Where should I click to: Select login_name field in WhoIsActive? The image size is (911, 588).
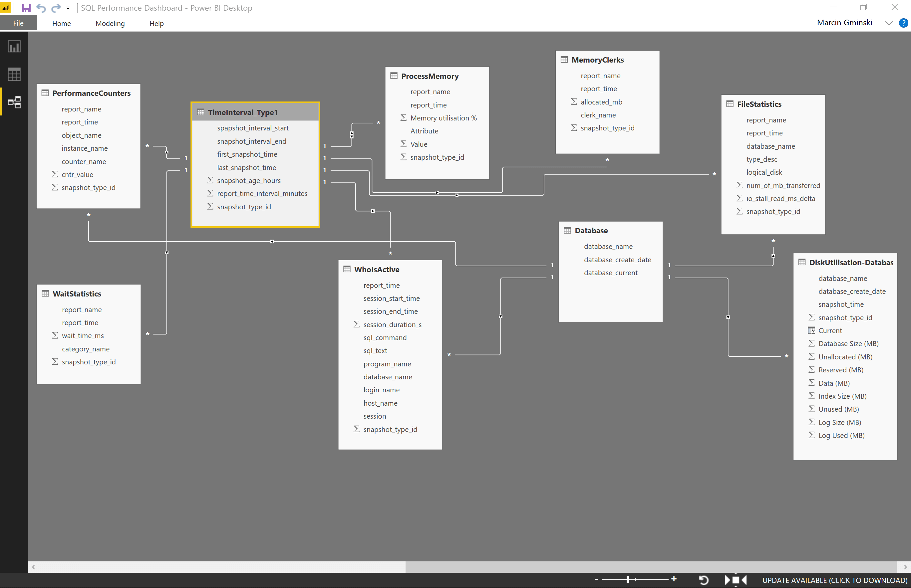click(381, 390)
